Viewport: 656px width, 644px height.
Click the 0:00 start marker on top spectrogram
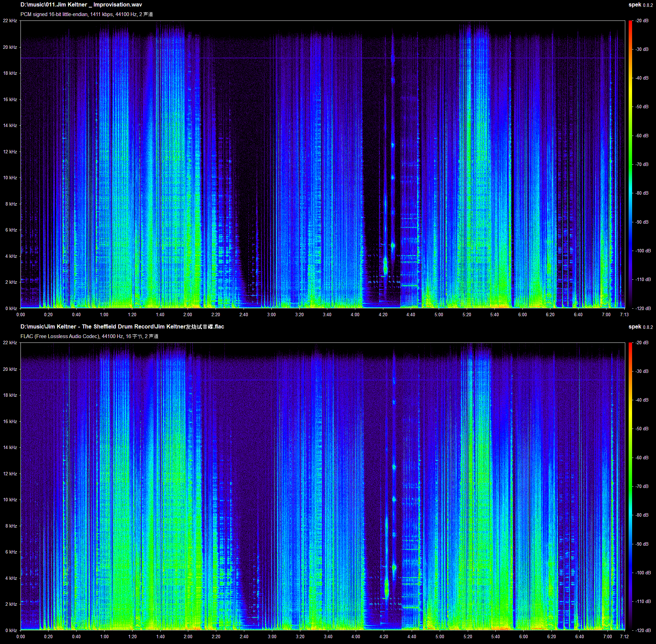[20, 314]
